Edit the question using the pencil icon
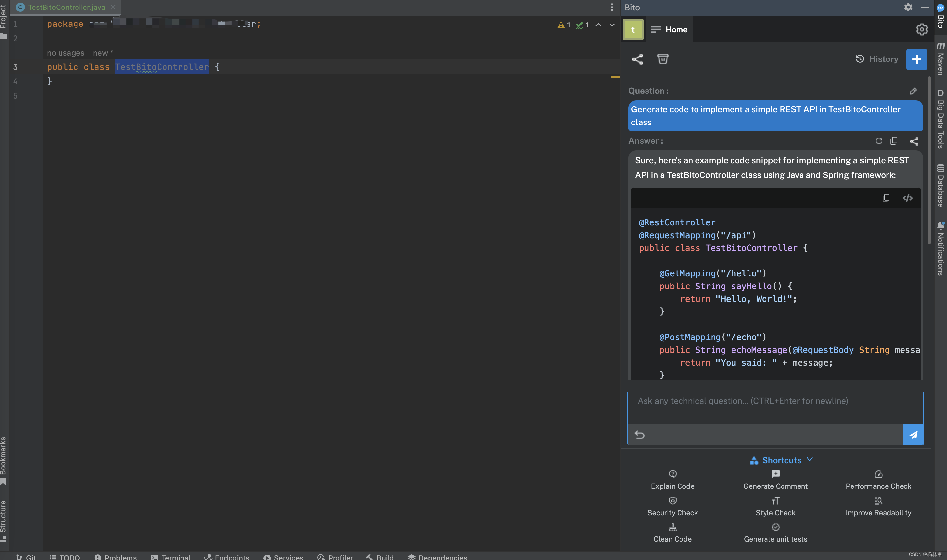This screenshot has height=560, width=947. [x=913, y=91]
